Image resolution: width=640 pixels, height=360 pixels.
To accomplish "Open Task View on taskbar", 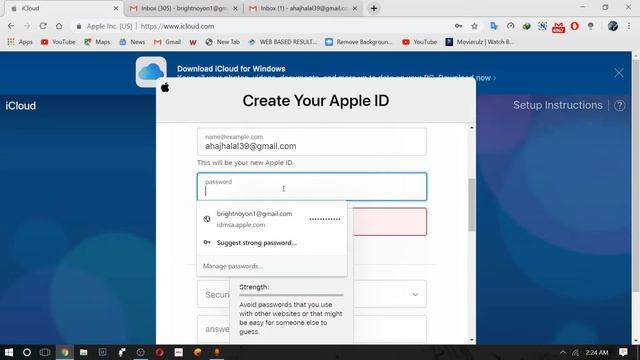I will 45,352.
